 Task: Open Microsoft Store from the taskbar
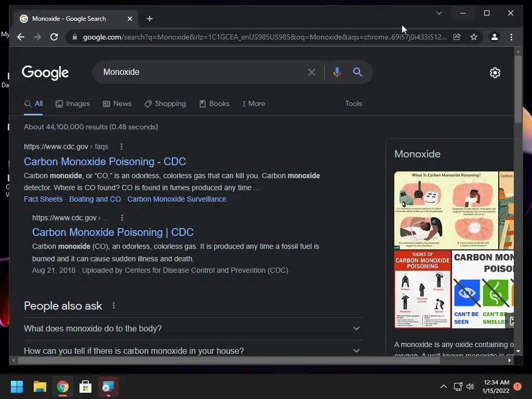point(86,387)
